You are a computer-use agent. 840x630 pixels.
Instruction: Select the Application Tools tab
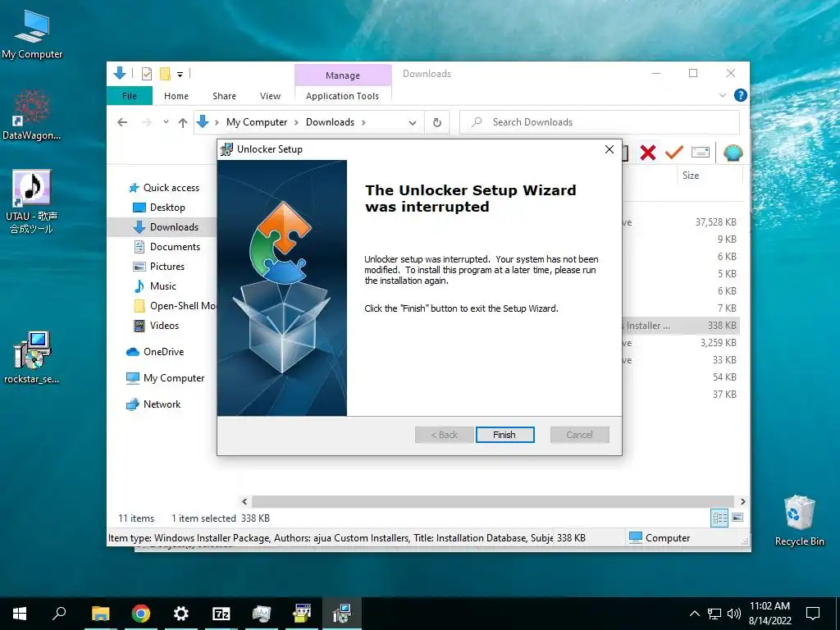pos(342,96)
